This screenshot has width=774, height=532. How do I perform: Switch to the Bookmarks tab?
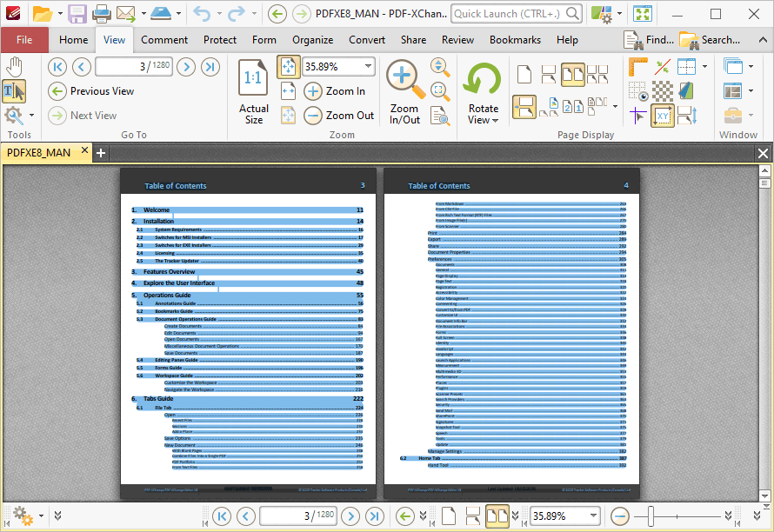[515, 40]
